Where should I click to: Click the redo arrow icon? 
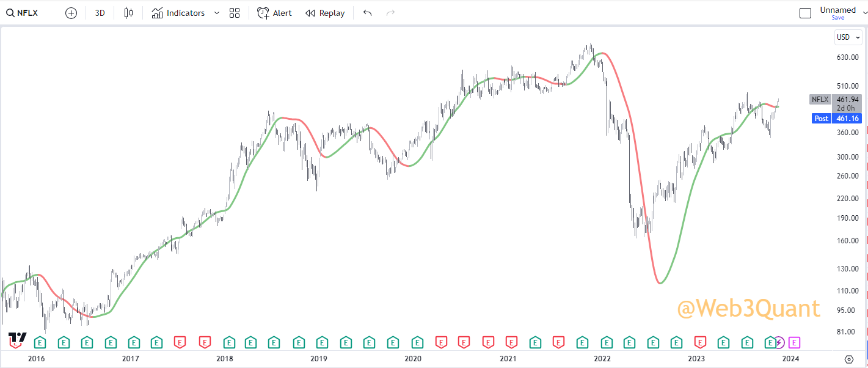pos(391,13)
